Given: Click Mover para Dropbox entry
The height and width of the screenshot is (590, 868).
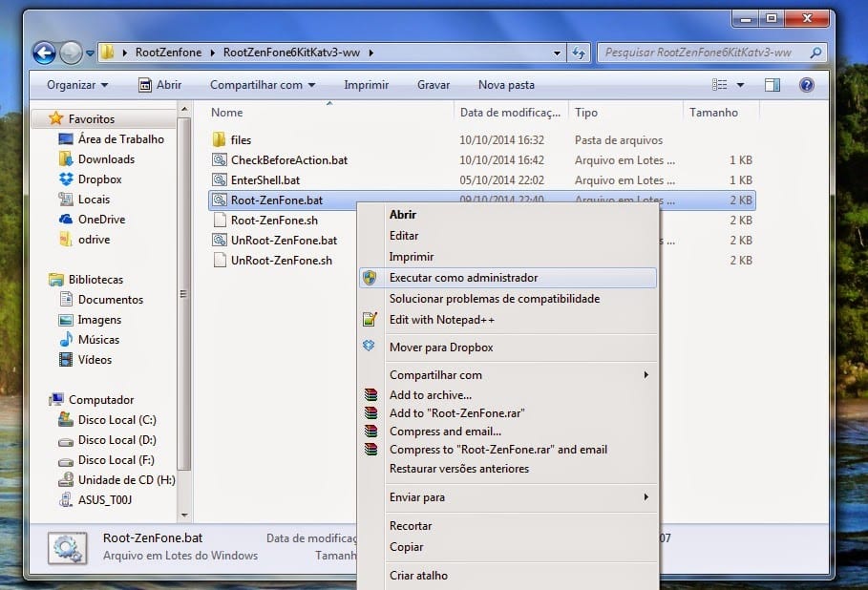Looking at the screenshot, I should (440, 348).
